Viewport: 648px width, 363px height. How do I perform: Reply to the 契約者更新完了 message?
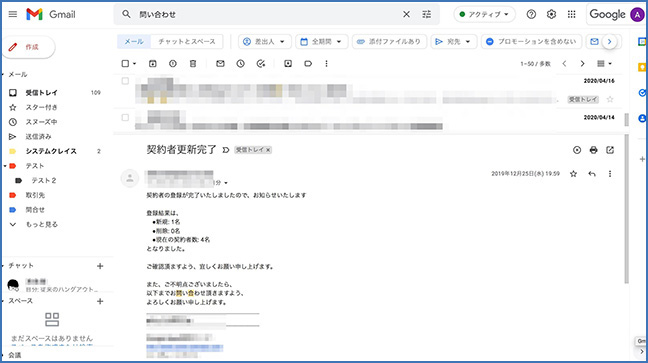[592, 174]
